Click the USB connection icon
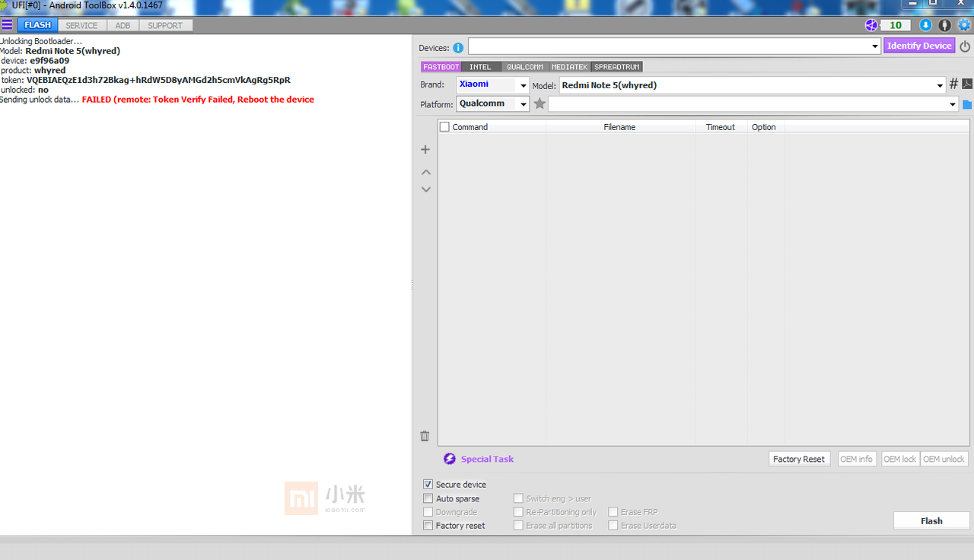 945,25
